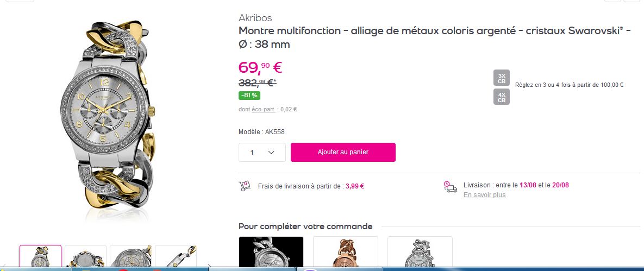Select the third thumbnail with dial close-up
The height and width of the screenshot is (271, 644).
[130, 257]
